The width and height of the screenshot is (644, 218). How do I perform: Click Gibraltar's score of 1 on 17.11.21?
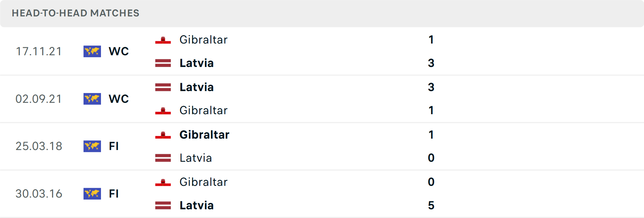(x=431, y=40)
